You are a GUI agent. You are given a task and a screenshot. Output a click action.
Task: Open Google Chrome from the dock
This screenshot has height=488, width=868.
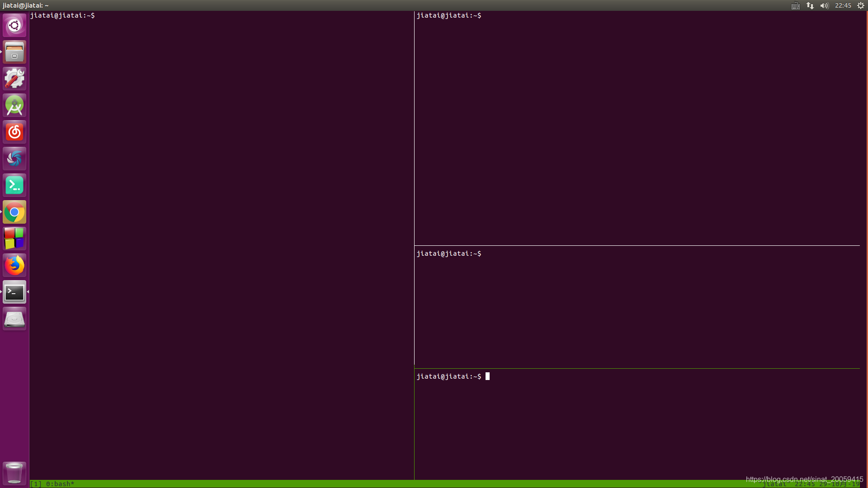14,212
